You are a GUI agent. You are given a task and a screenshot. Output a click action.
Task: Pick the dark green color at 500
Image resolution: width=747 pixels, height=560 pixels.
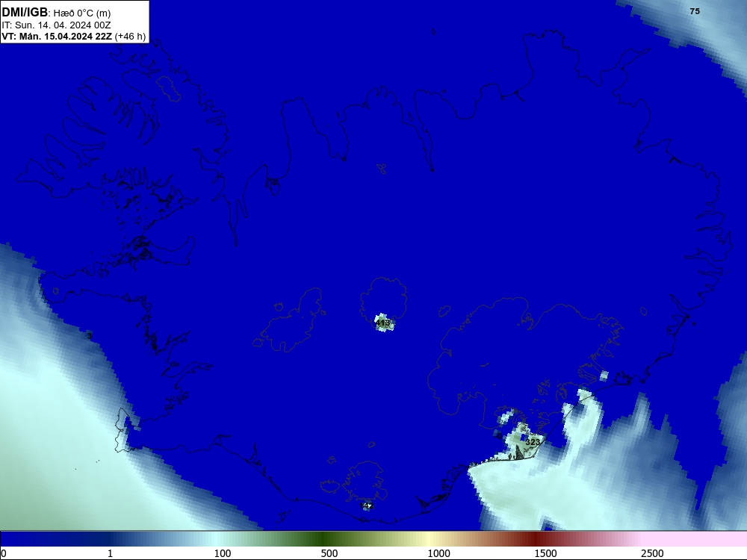323,539
